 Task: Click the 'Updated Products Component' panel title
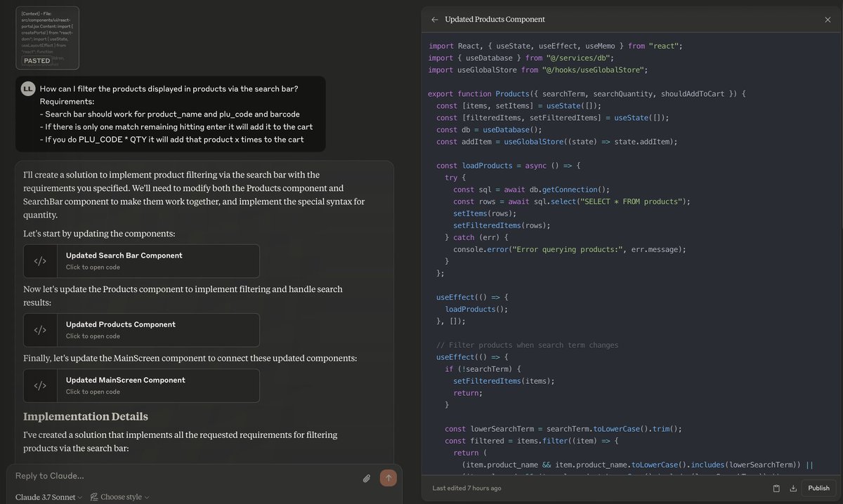click(495, 20)
